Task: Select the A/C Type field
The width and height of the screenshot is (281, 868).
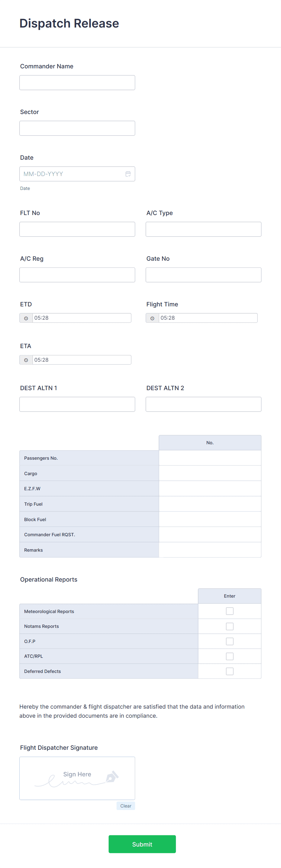Action: pyautogui.click(x=203, y=229)
